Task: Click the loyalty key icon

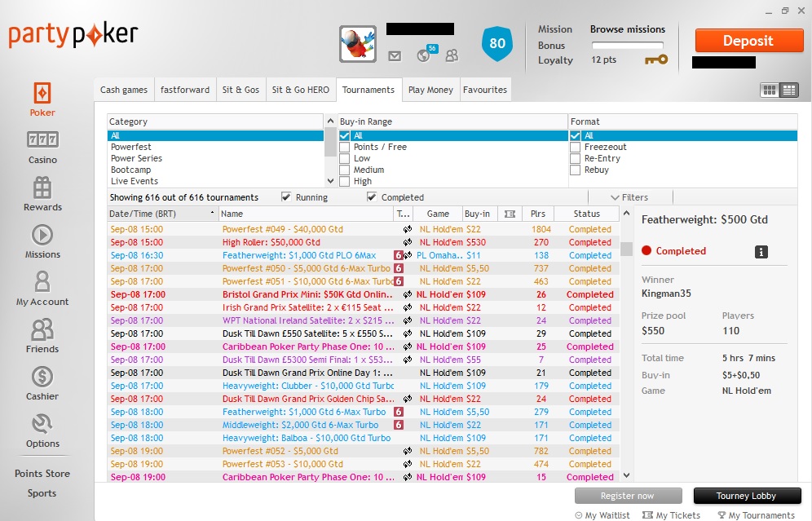Action: [x=656, y=60]
